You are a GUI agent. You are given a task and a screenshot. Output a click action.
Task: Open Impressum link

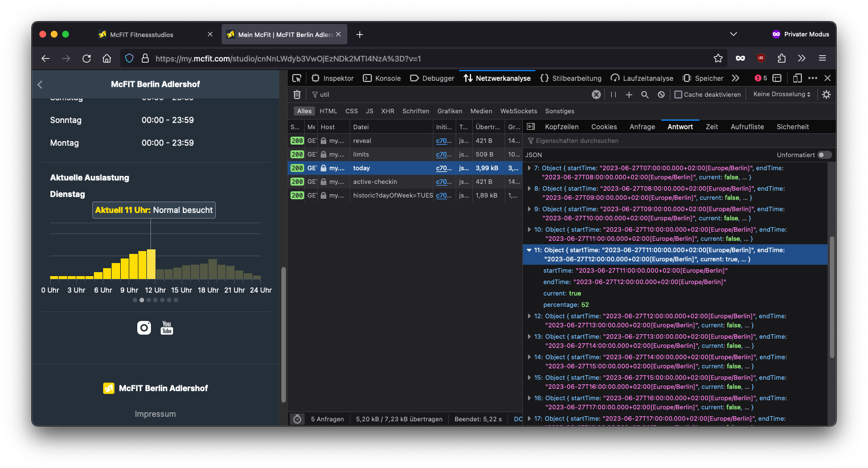(x=155, y=414)
